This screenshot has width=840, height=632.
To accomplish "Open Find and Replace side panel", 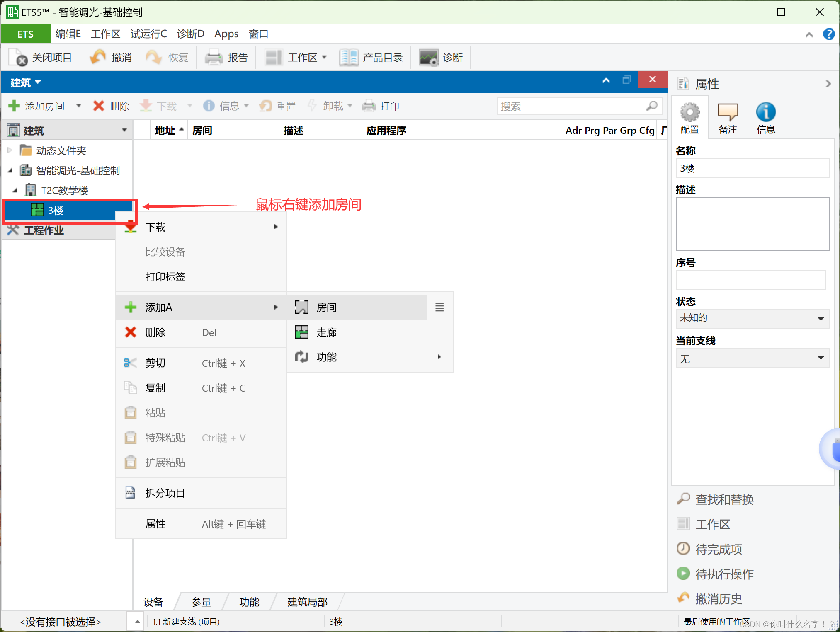I will tap(723, 499).
